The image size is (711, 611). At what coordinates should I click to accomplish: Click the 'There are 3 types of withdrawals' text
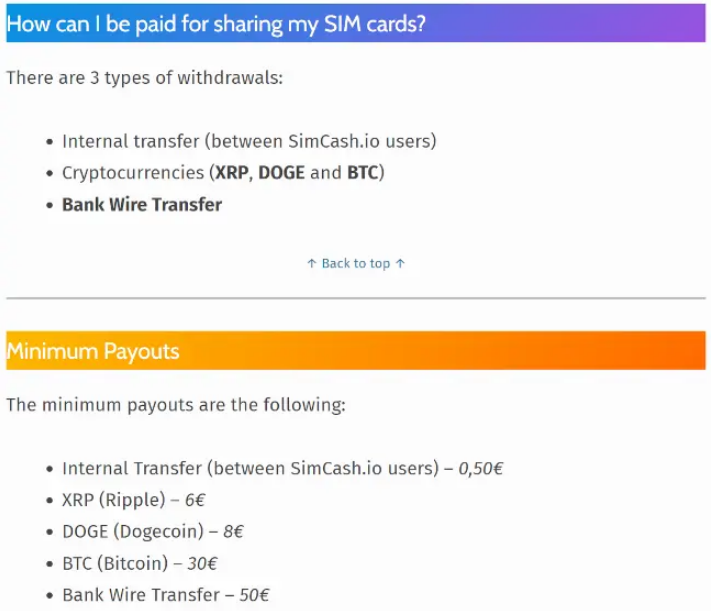[145, 77]
